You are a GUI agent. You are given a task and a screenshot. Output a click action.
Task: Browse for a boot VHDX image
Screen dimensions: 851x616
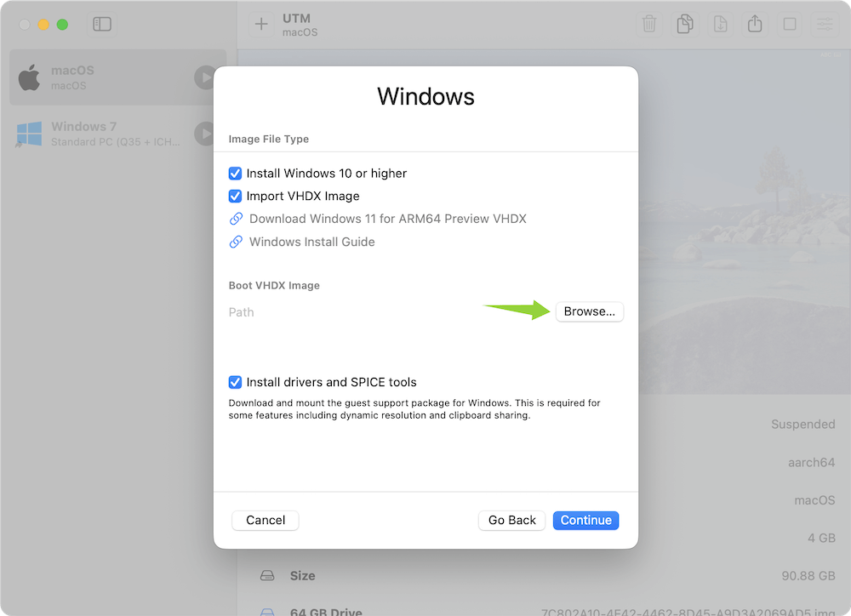coord(590,311)
